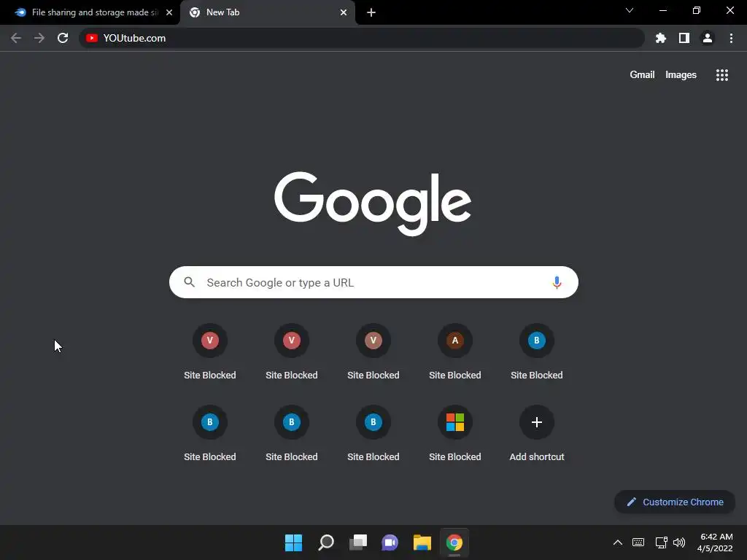Open third B shortcut in bottom row
This screenshot has height=560, width=747.
373,422
